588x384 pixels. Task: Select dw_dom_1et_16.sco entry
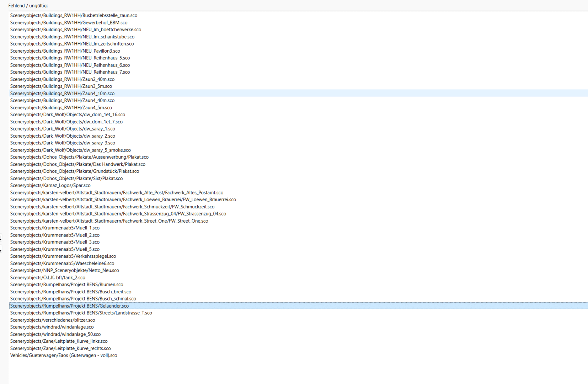(68, 114)
